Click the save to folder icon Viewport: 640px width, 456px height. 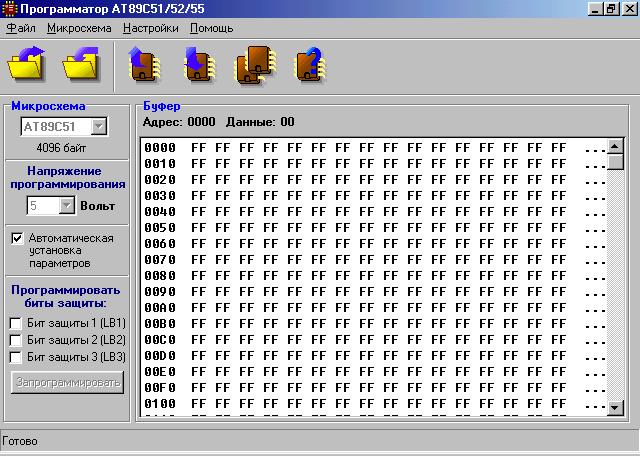click(x=80, y=65)
